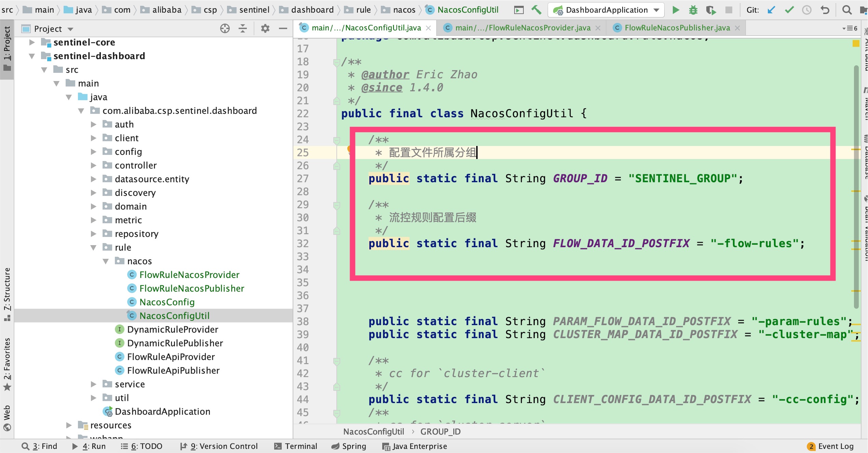The height and width of the screenshot is (453, 868).
Task: Run DashboardApplication with the green play icon
Action: coord(676,10)
